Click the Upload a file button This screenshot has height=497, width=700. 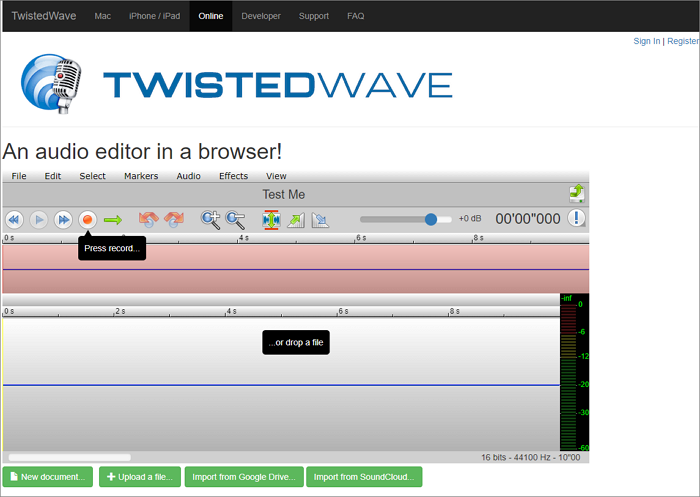(140, 476)
